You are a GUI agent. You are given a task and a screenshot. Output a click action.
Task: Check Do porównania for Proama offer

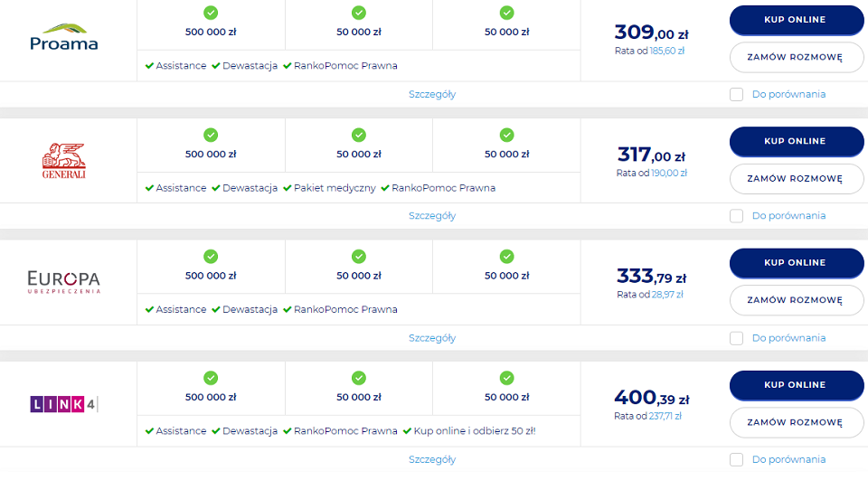(736, 95)
